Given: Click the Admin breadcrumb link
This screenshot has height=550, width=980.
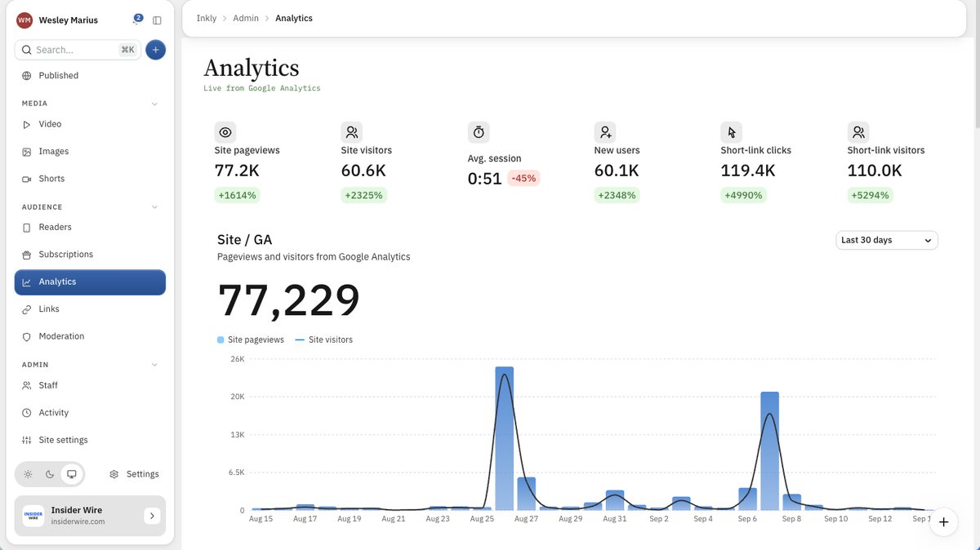Looking at the screenshot, I should 246,18.
